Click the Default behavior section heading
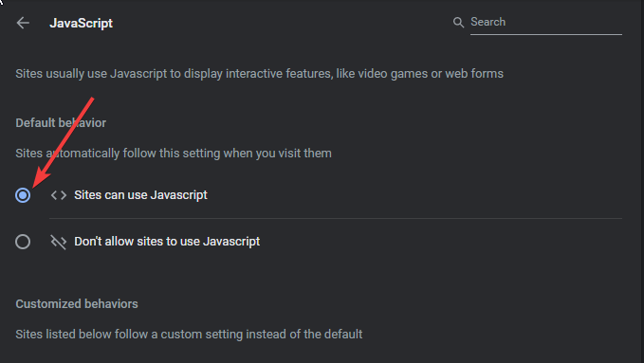The height and width of the screenshot is (363, 644). 61,123
